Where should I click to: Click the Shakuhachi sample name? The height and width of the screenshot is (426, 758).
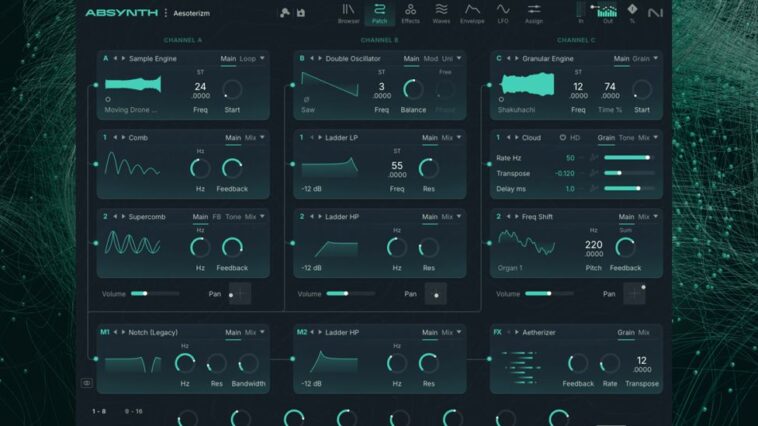coord(516,110)
